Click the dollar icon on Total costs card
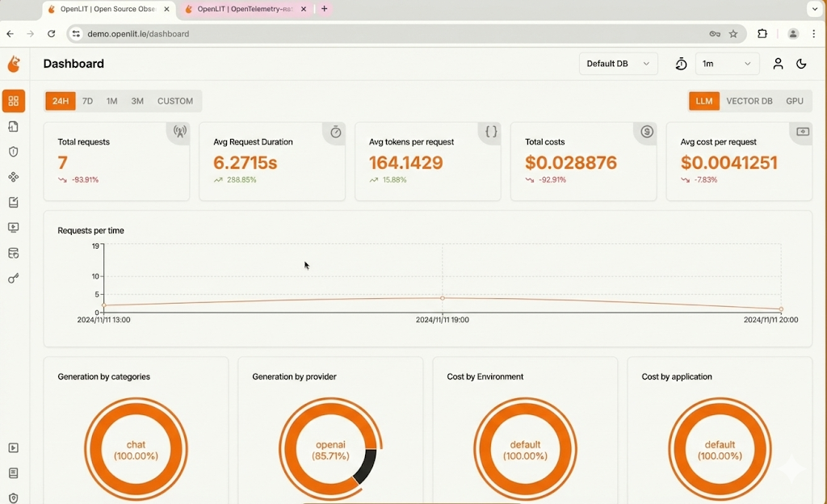 647,132
